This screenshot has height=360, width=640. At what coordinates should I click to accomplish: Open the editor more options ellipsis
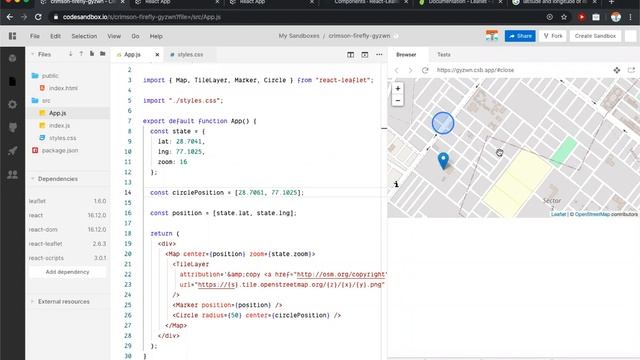[x=379, y=55]
